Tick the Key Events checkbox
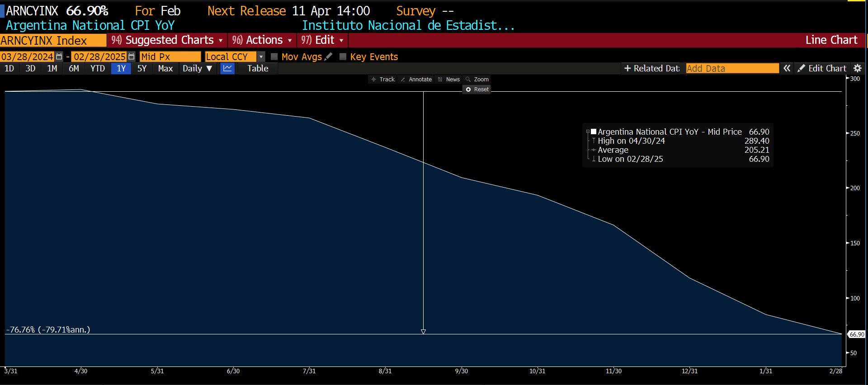868x385 pixels. (343, 57)
